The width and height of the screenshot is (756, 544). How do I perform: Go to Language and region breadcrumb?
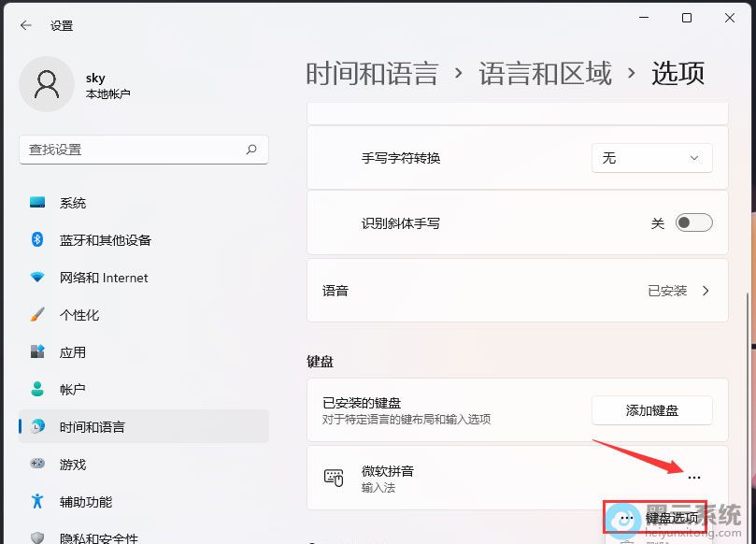pyautogui.click(x=545, y=74)
